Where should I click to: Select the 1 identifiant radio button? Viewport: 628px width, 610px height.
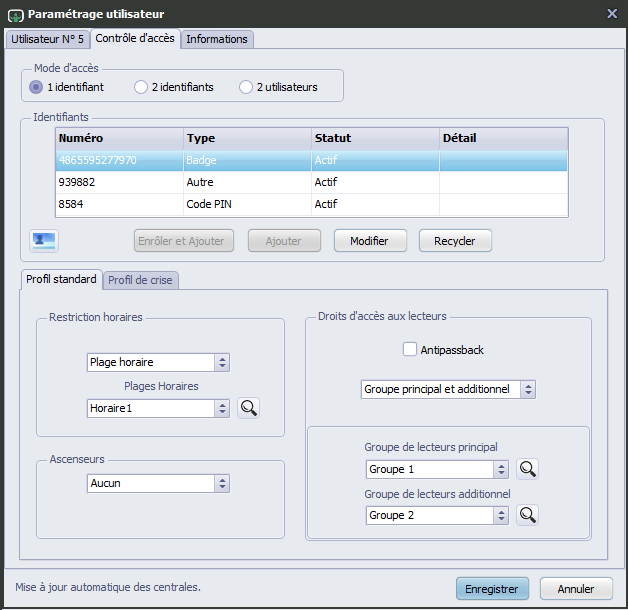(37, 87)
